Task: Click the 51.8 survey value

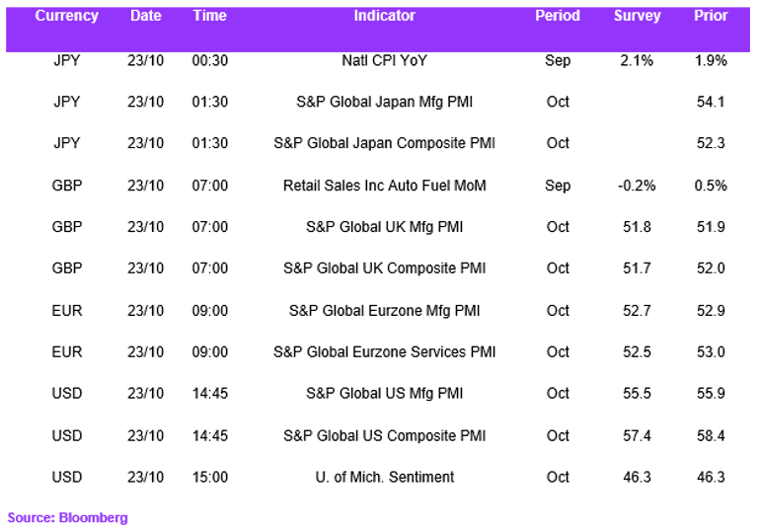Action: coord(637,227)
